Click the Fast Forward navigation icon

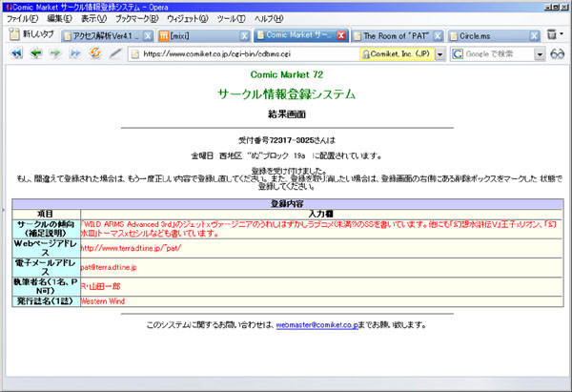click(x=75, y=53)
